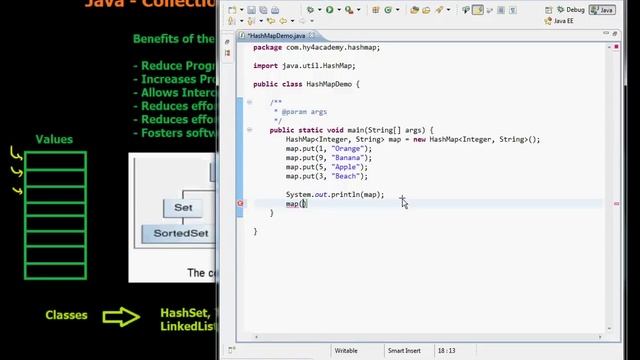This screenshot has height=360, width=640.
Task: Click the upper icon in the left trim bar
Action: [227, 42]
